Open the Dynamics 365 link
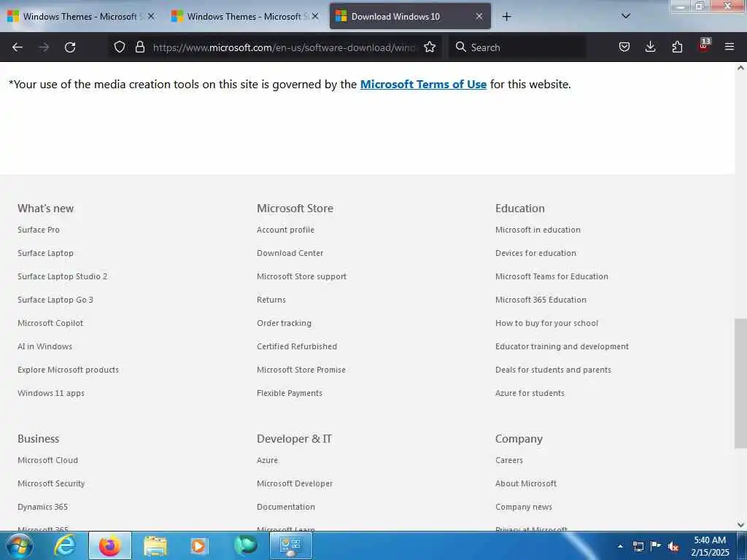 tap(42, 507)
